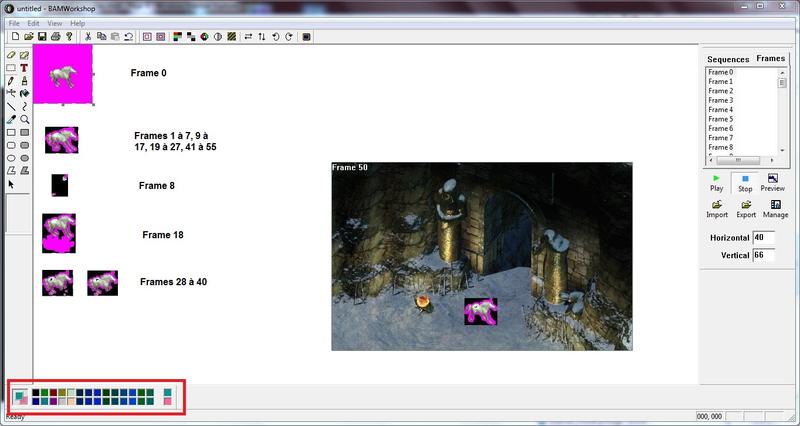
Task: Click the Play button
Action: click(x=716, y=183)
